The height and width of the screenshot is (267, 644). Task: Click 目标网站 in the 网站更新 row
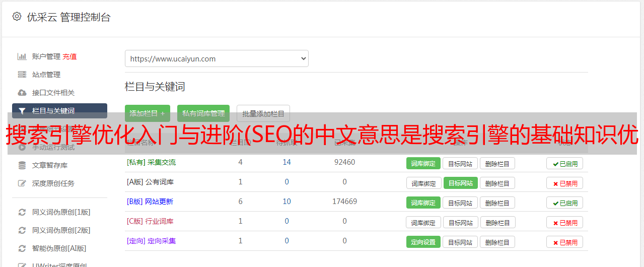[460, 203]
